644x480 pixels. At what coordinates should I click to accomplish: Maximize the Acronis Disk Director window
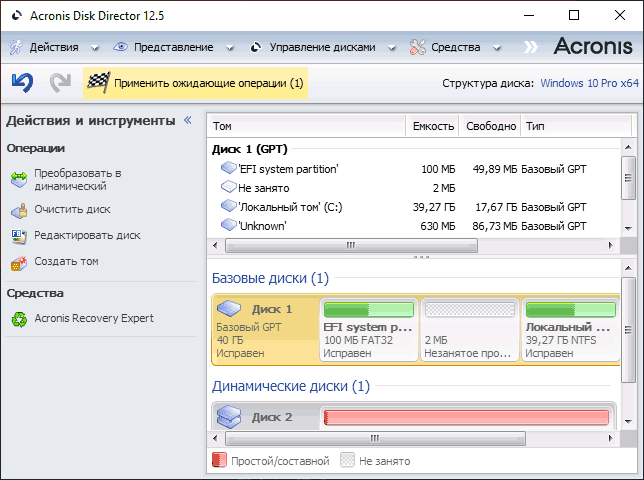(574, 15)
